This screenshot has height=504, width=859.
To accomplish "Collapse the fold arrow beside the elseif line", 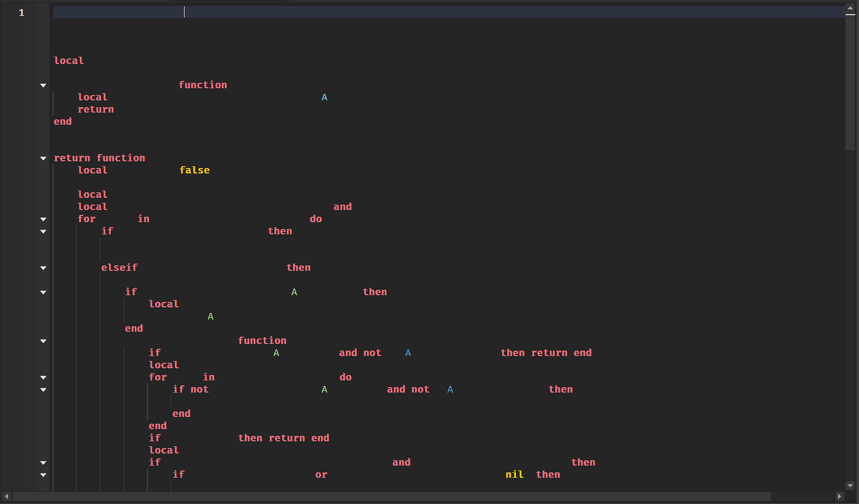I will (x=43, y=268).
